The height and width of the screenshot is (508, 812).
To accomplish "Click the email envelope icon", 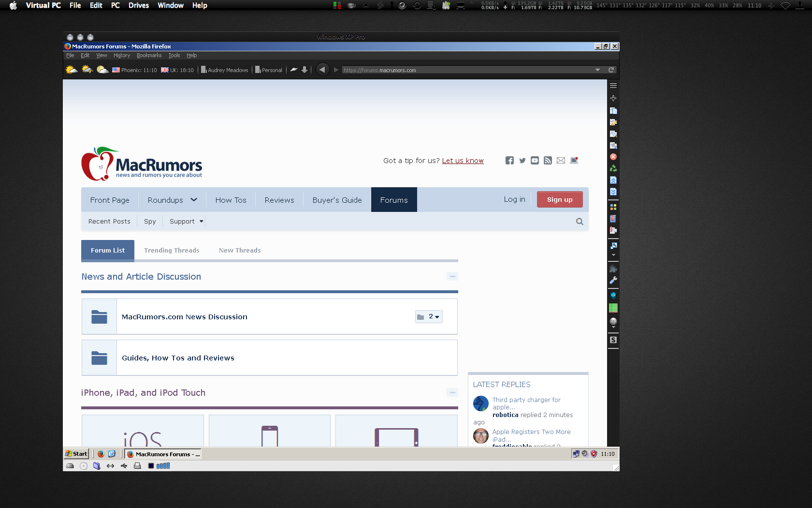I will click(561, 161).
